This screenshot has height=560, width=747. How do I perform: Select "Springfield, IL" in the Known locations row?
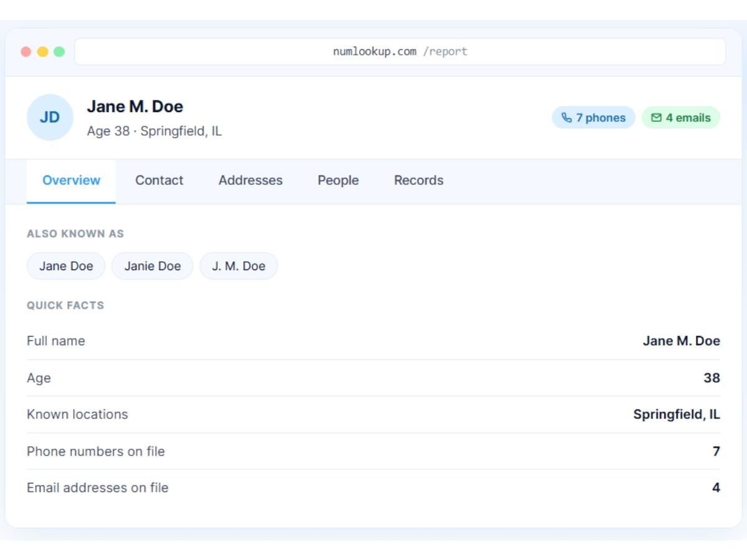point(677,414)
